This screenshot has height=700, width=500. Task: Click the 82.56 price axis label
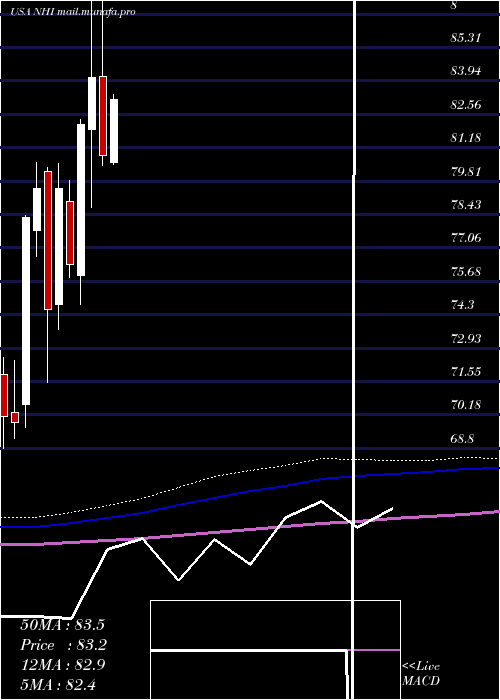[466, 104]
